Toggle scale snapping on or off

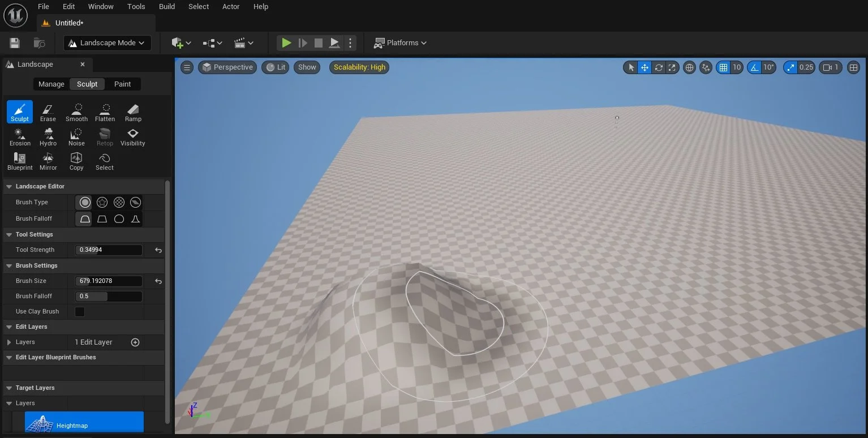pos(790,67)
